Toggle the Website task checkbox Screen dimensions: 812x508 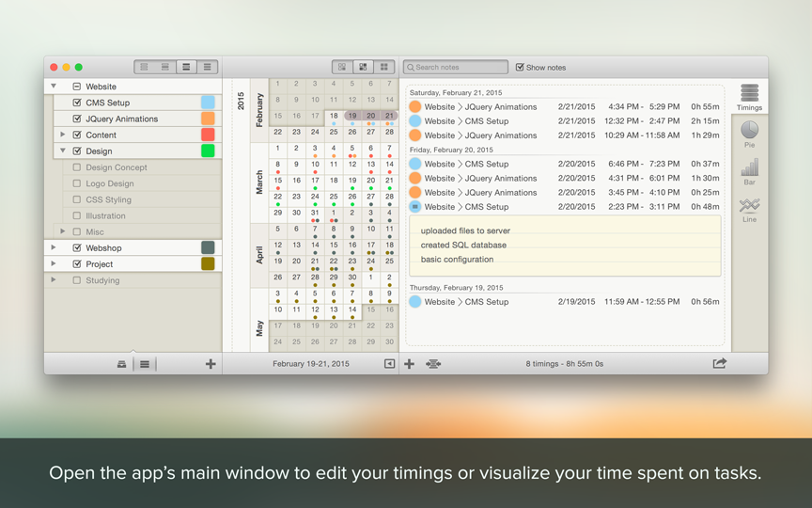point(77,87)
